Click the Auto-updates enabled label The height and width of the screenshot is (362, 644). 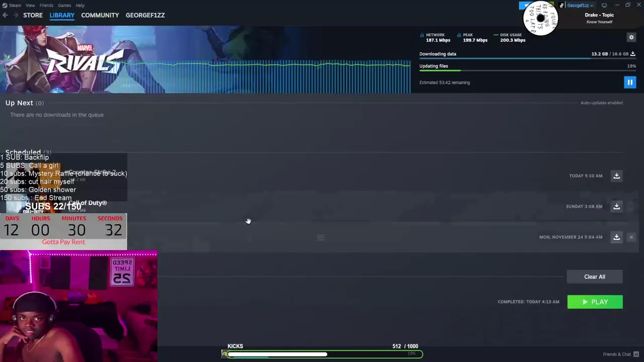(x=602, y=103)
